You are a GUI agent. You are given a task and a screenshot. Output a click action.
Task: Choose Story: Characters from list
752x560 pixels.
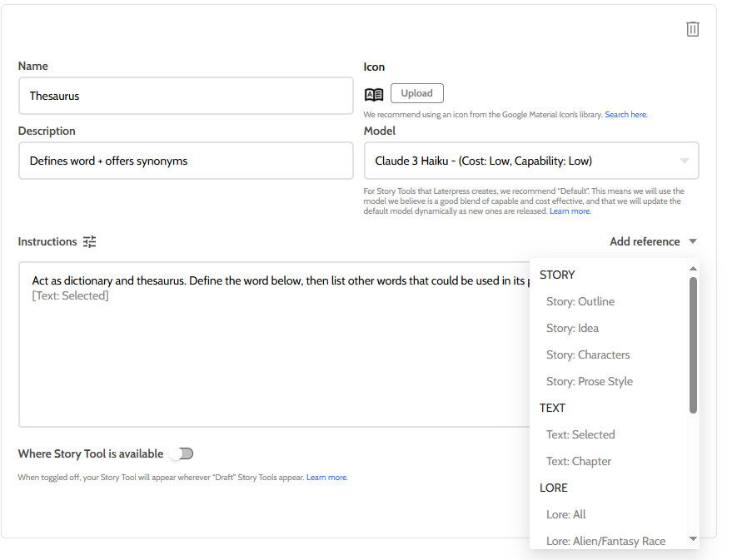(587, 354)
